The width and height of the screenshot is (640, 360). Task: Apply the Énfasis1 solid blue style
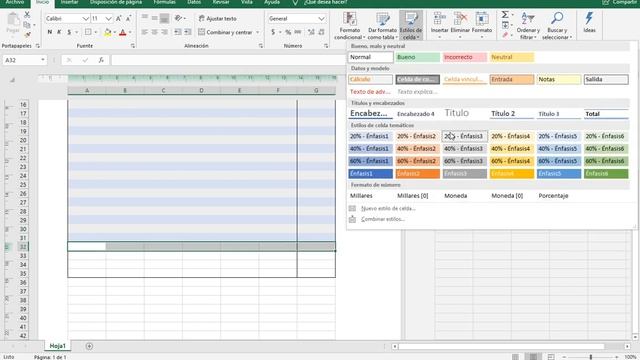click(371, 174)
